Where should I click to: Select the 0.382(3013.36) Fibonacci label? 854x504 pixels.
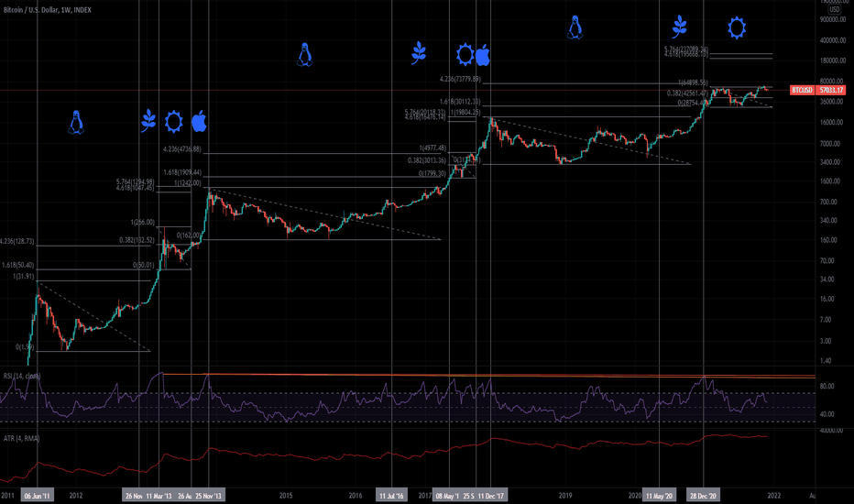[426, 160]
